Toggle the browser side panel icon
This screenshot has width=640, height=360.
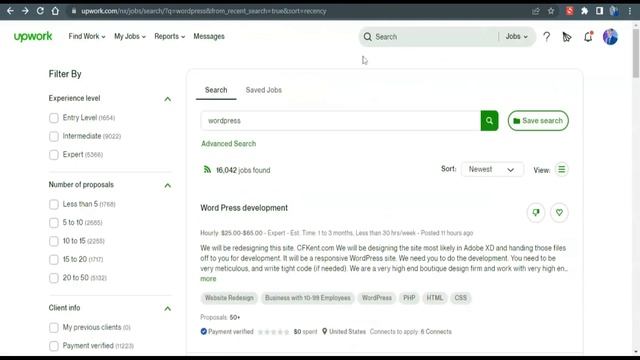[x=599, y=11]
